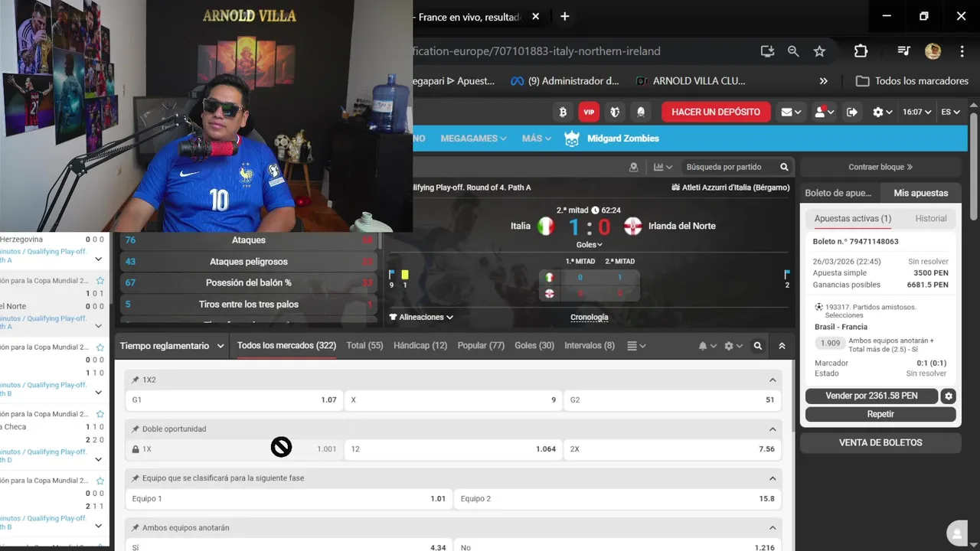Open the Bitcoin crypto payments icon
The width and height of the screenshot is (980, 551).
coord(563,112)
